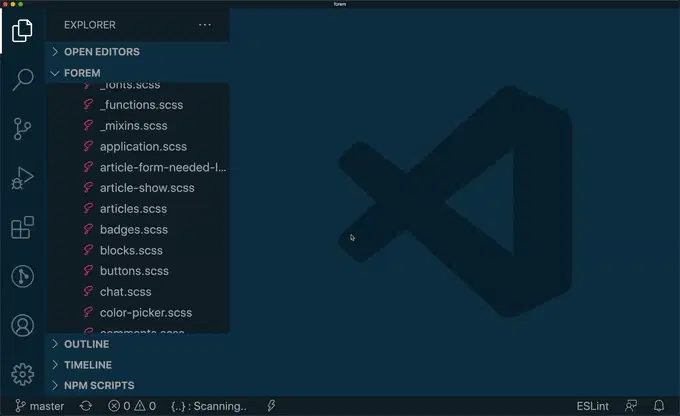This screenshot has height=416, width=680.
Task: Click the macOS zoom window button
Action: tap(20, 4)
